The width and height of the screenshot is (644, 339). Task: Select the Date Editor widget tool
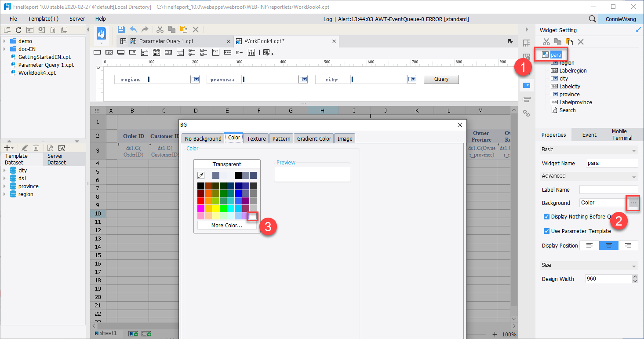[156, 52]
